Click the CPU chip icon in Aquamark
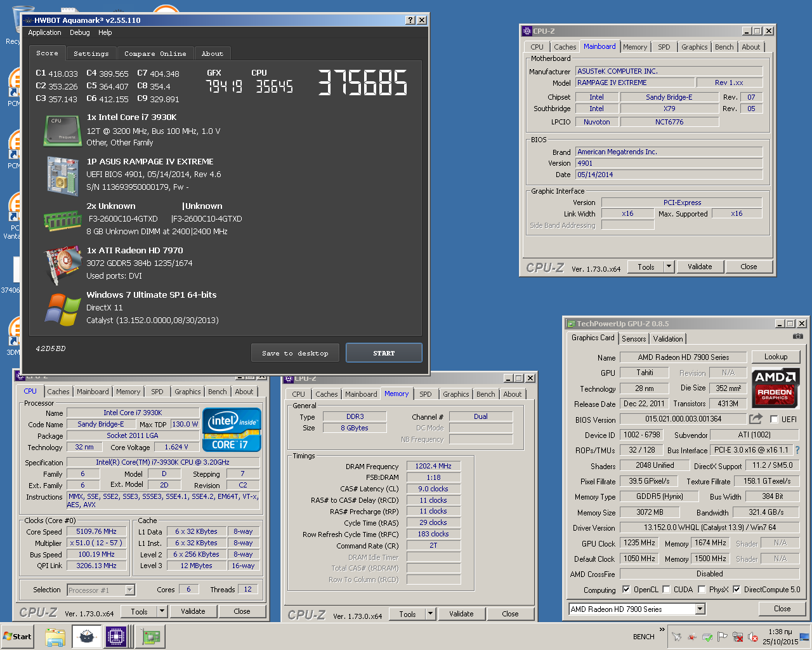812x650 pixels. 62,131
